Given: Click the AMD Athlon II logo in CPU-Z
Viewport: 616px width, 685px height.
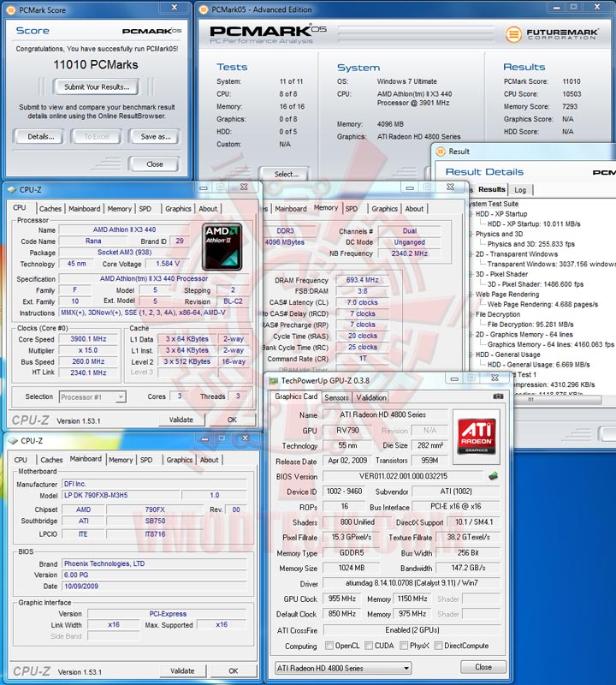Looking at the screenshot, I should pos(222,247).
